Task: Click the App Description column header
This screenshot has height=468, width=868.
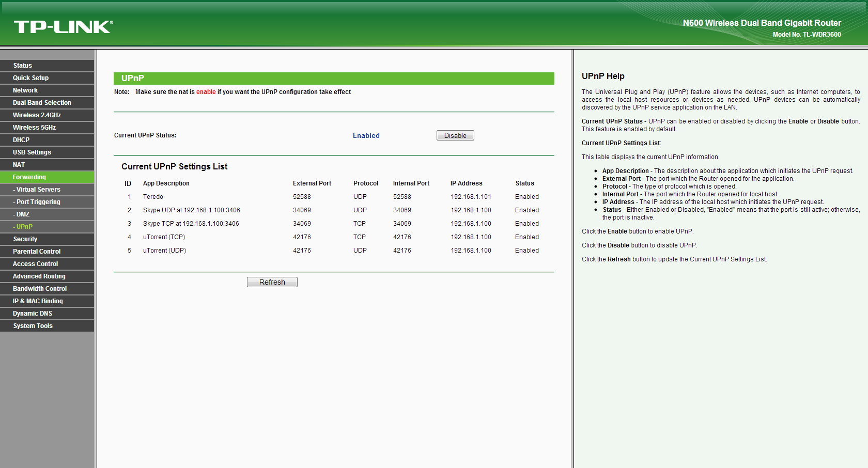Action: click(166, 183)
